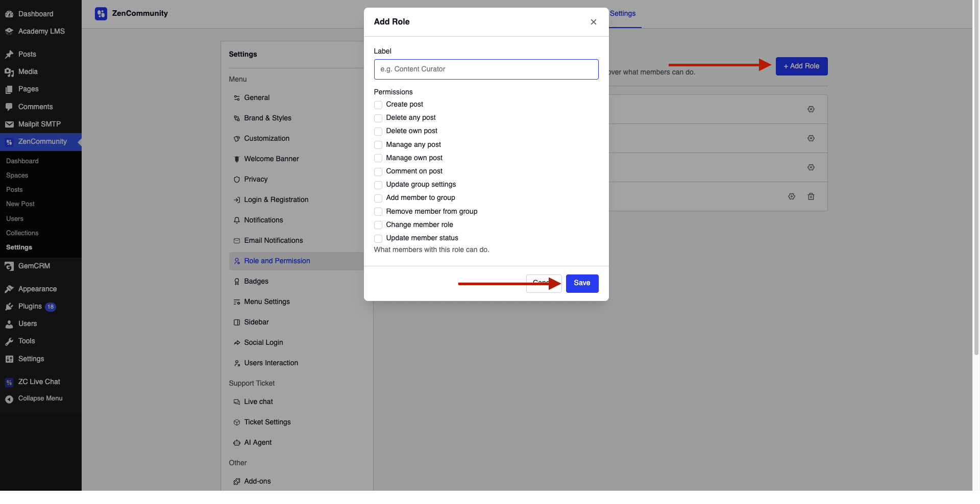The height and width of the screenshot is (504, 980).
Task: Collapse the WordPress admin menu
Action: pyautogui.click(x=40, y=399)
